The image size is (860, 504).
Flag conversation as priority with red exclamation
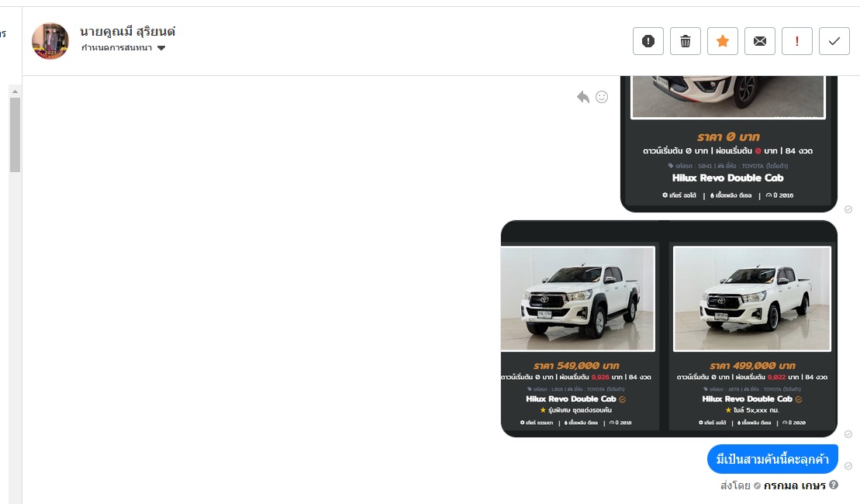point(797,41)
